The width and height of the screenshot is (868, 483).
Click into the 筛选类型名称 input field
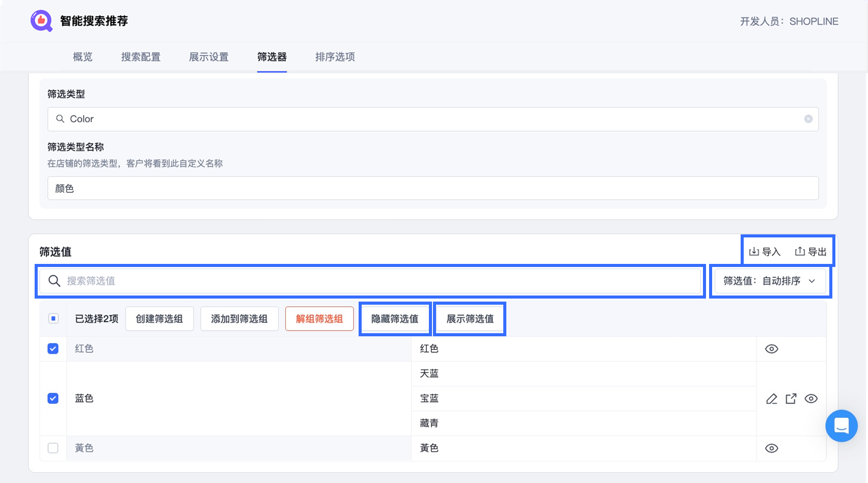pos(433,189)
